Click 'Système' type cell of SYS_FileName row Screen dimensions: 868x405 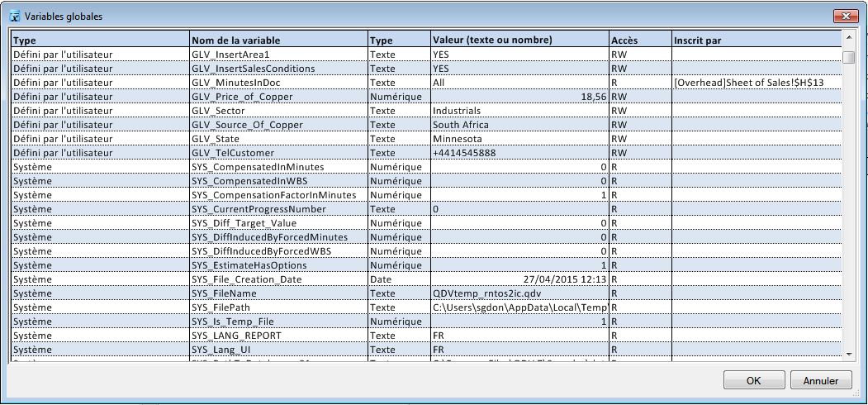[x=101, y=293]
